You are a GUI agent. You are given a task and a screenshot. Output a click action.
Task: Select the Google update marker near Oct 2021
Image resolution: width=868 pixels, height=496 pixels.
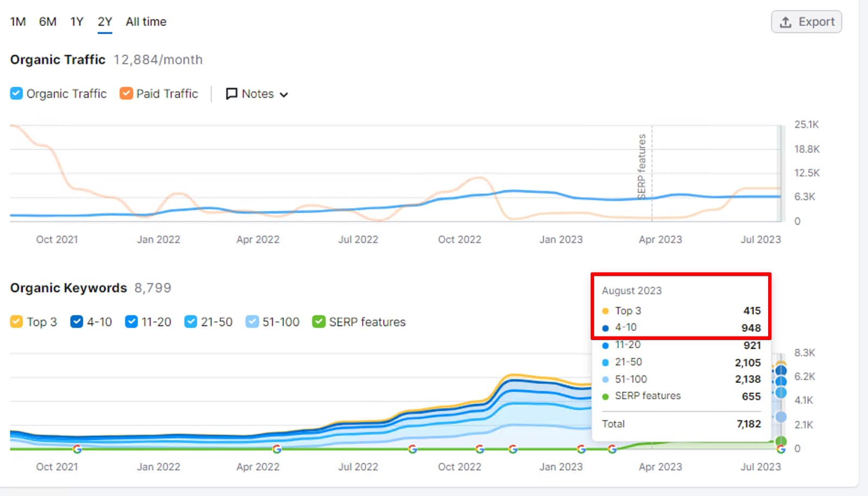click(78, 449)
